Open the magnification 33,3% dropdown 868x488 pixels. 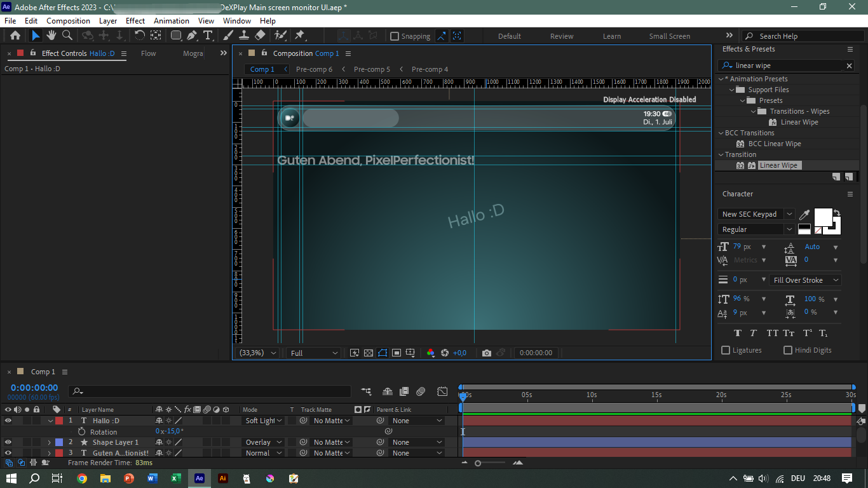pos(257,353)
